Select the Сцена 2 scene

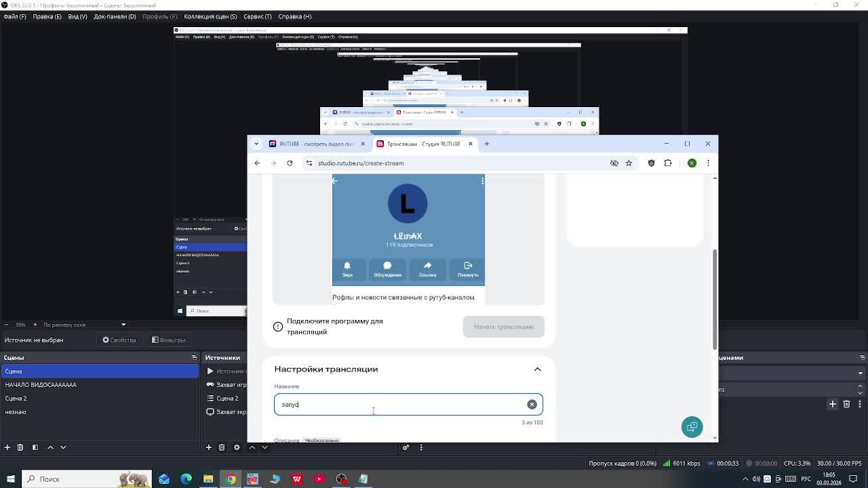tap(100, 399)
